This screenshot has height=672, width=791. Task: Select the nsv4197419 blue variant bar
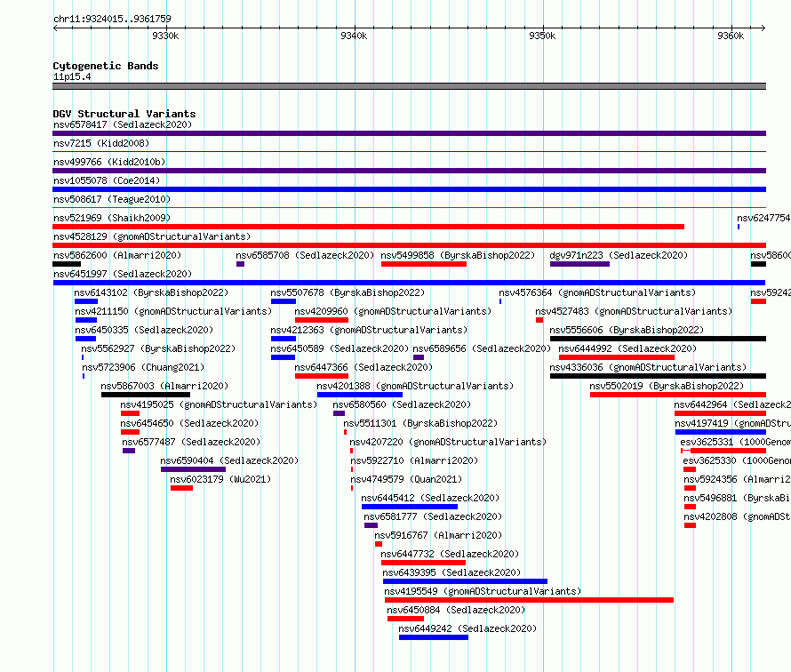click(x=721, y=432)
